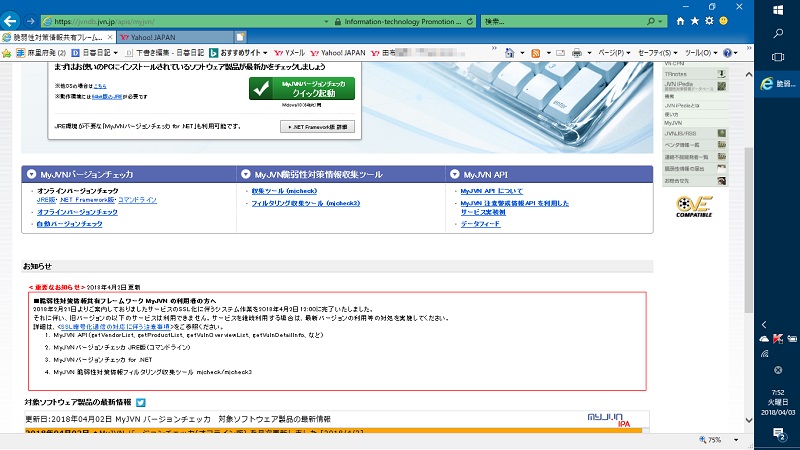The height and width of the screenshot is (450, 800).
Task: Open IE settings gear icon
Action: tap(709, 21)
